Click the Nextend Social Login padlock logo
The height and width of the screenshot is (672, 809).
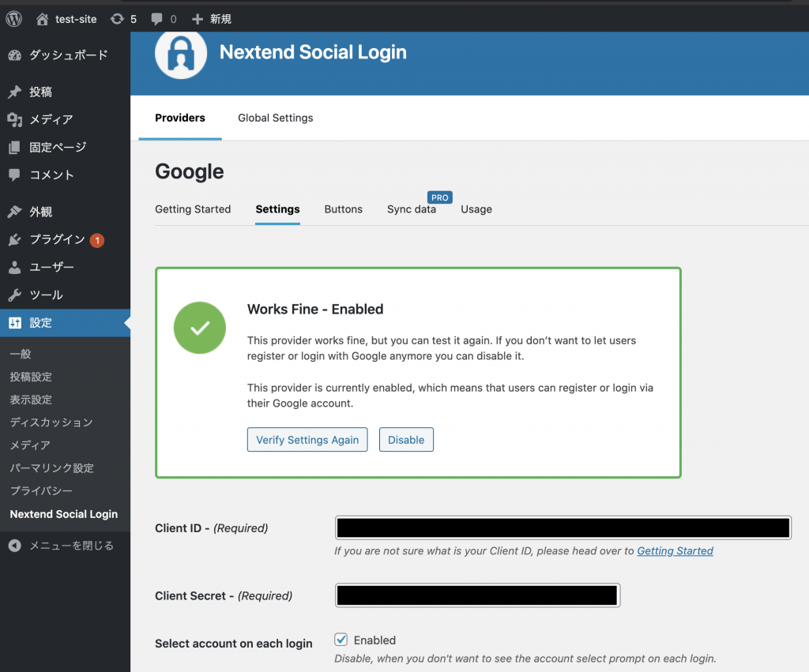click(x=181, y=54)
